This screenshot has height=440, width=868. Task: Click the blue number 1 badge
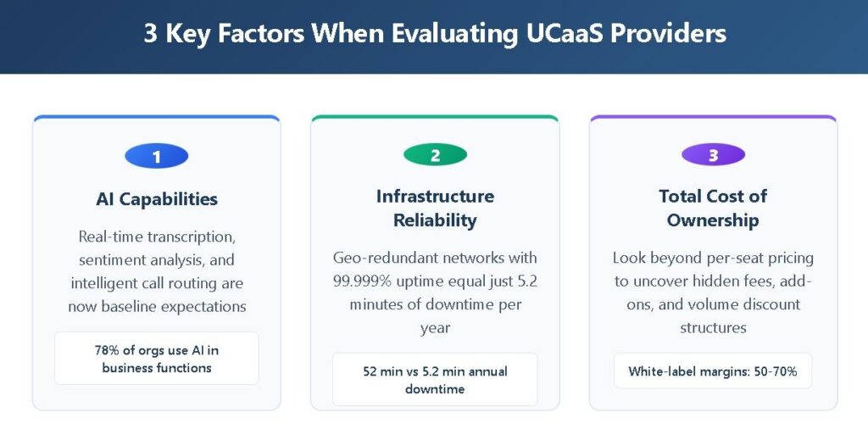point(156,157)
